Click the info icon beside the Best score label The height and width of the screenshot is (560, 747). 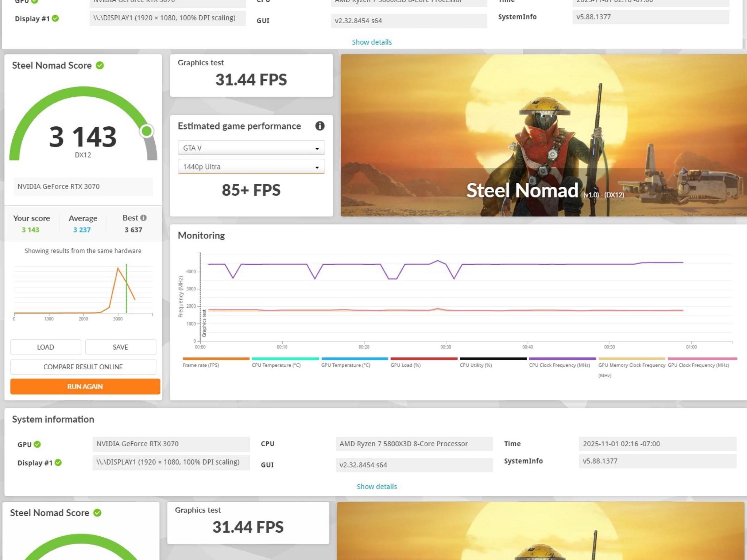click(x=143, y=218)
